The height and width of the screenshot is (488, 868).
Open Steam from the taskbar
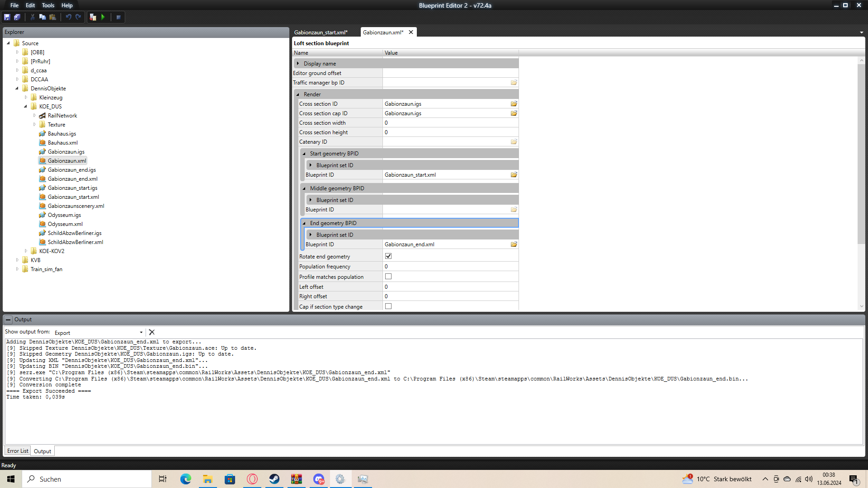tap(274, 479)
